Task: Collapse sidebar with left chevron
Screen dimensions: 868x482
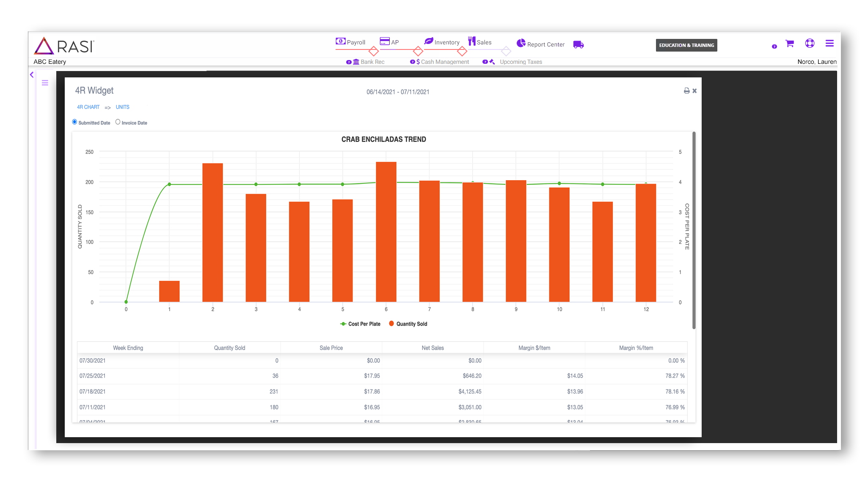Action: point(32,75)
